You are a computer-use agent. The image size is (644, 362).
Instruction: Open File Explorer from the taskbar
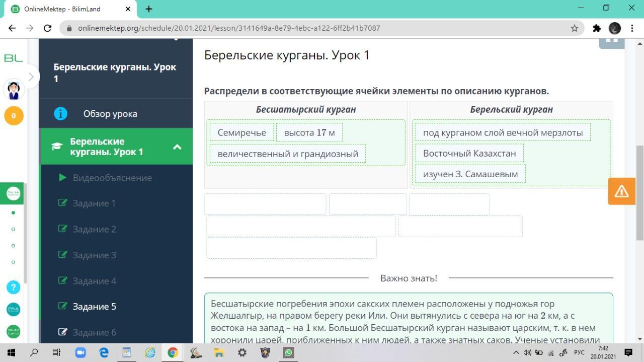[219, 352]
